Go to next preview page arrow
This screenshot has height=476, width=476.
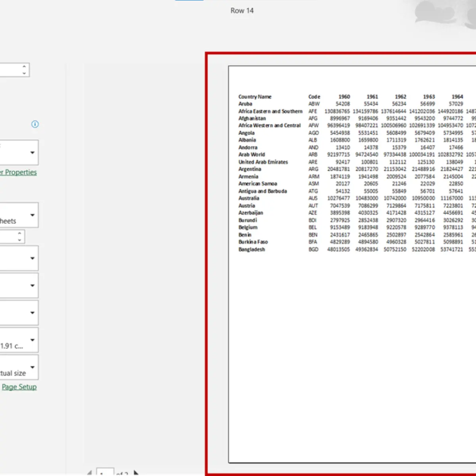(136, 473)
